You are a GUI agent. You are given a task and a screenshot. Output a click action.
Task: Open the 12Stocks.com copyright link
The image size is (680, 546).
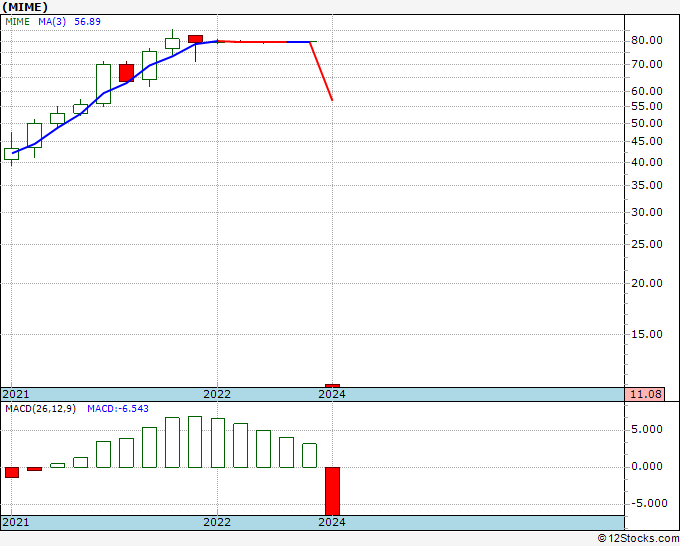pyautogui.click(x=638, y=538)
